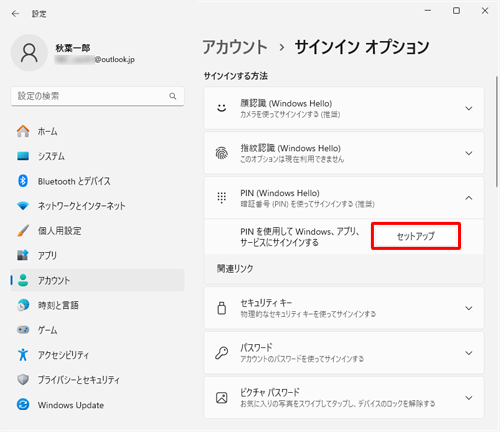Screen dimensions: 500x432
Task: Maximize the settings window
Action: (x=456, y=11)
